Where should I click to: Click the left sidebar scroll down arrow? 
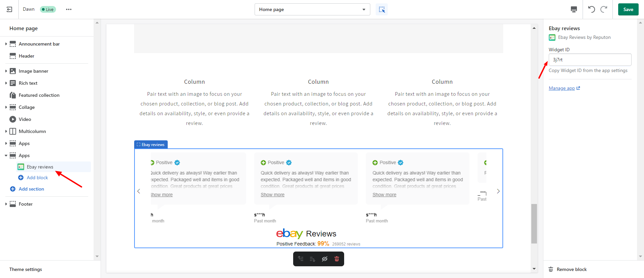point(97,257)
